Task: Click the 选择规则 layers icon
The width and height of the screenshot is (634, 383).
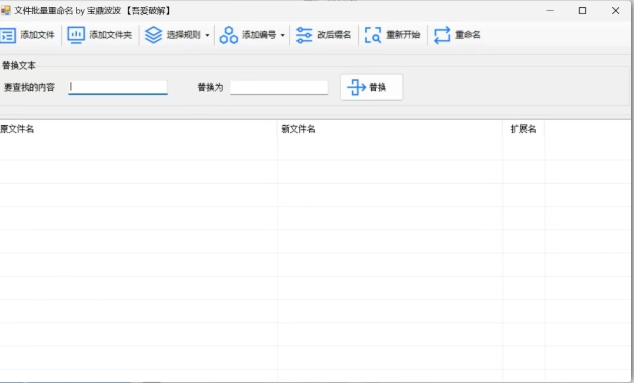Action: 153,35
